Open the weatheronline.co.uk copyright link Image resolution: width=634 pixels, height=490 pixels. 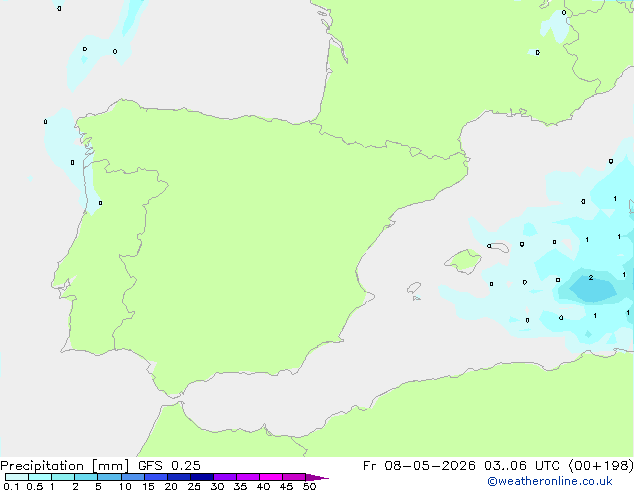coord(550,481)
